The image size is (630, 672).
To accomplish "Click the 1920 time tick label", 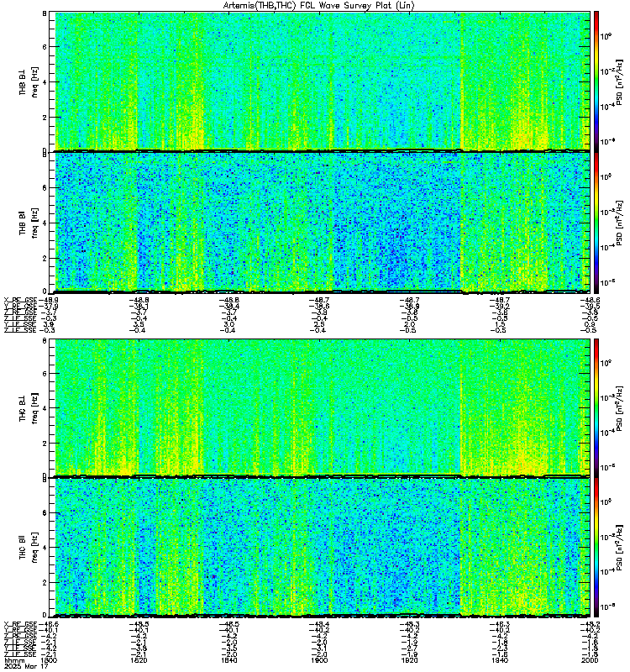I will (409, 660).
